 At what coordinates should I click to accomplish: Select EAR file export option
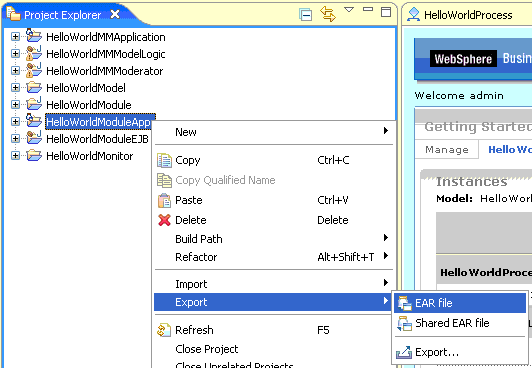coord(460,303)
